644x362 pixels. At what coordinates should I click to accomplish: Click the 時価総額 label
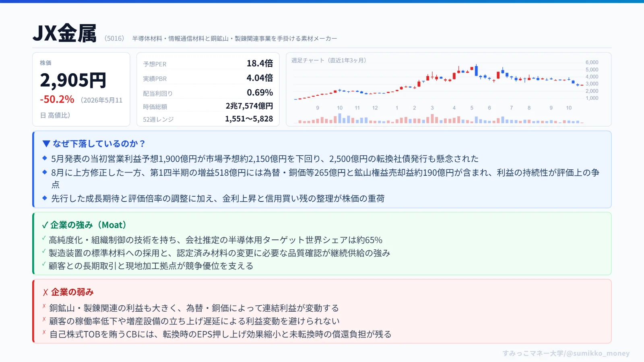(155, 107)
